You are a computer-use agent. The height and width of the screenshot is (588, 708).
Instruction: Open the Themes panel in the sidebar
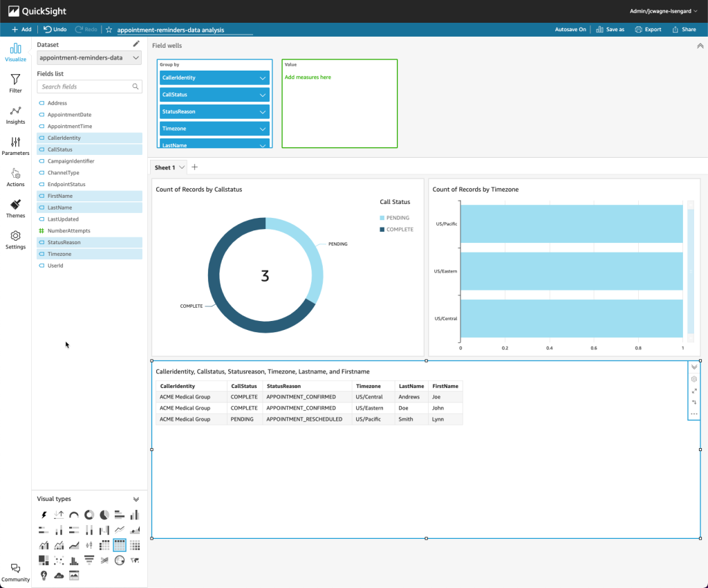pos(15,208)
